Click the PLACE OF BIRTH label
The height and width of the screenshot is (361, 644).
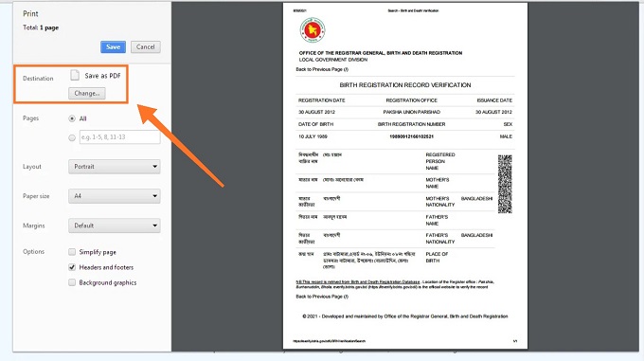pyautogui.click(x=437, y=258)
